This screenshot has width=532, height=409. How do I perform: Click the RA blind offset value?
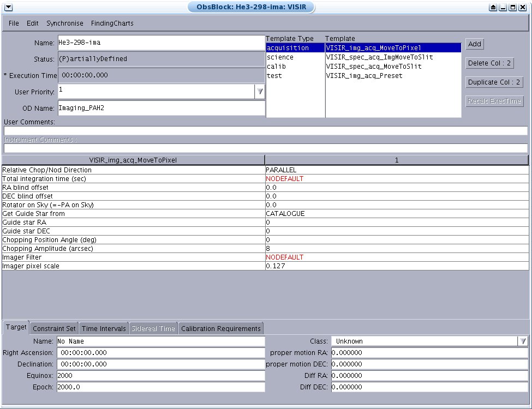click(397, 188)
